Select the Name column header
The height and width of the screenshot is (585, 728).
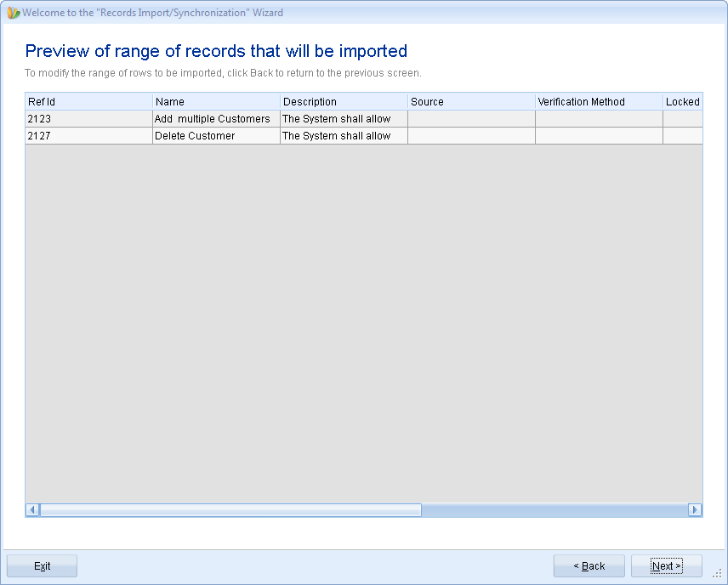[216, 102]
